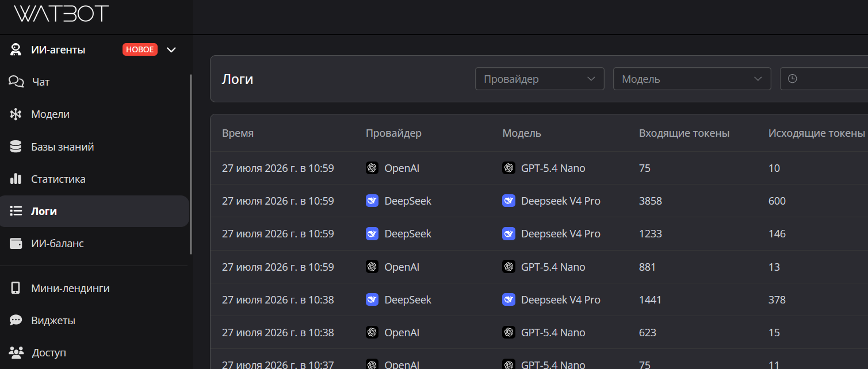
Task: Click DeepSeek provider icon in the 1233-token row
Action: pyautogui.click(x=372, y=233)
